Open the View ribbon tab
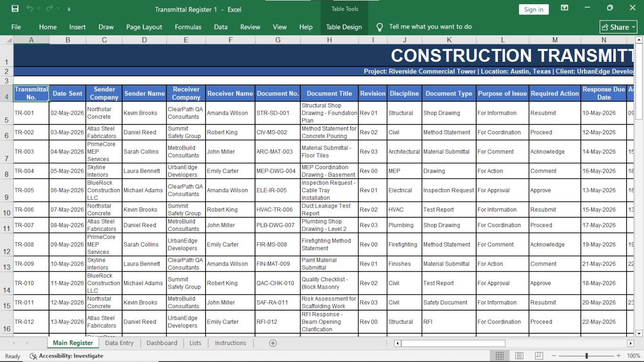This screenshot has width=644, height=362. pos(279,27)
